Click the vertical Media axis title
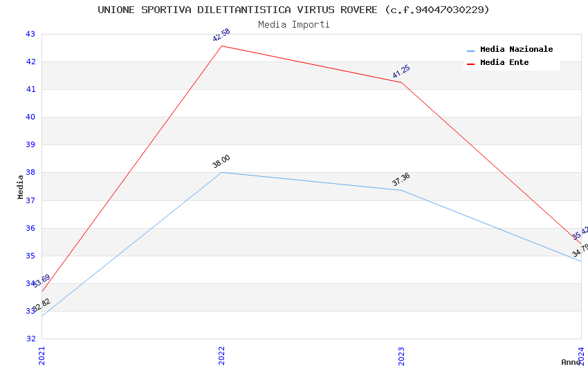This screenshot has height=380, width=588. [21, 187]
